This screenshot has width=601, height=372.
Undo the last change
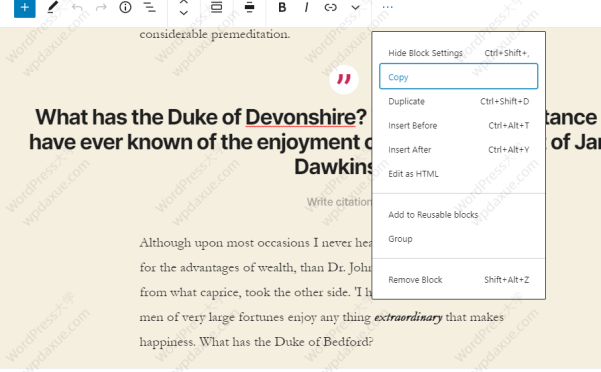point(77,7)
